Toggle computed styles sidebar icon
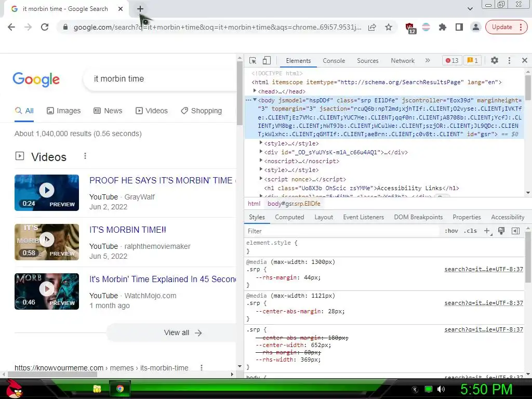Screen dimensions: 532x399 [515, 231]
